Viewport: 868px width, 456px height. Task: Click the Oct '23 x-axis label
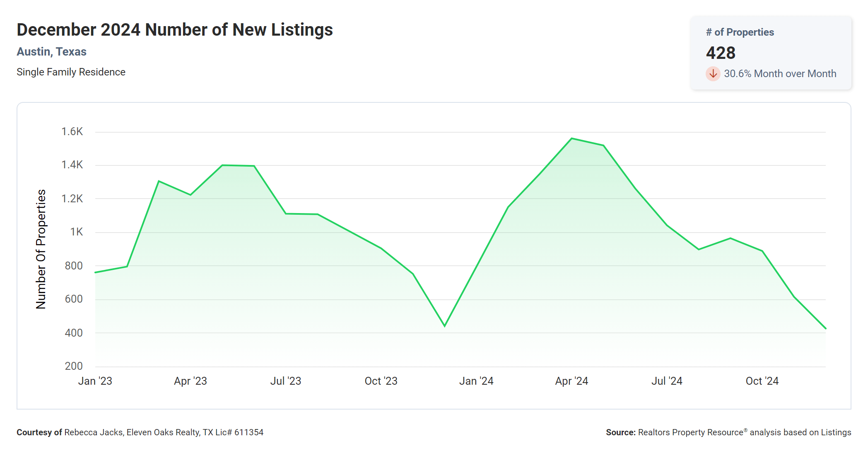coord(381,381)
